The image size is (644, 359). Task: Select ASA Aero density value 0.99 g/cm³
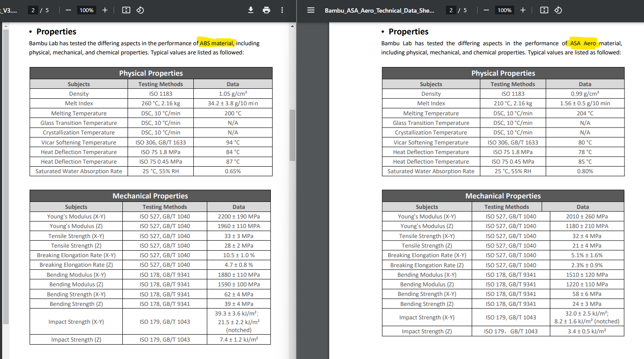pos(585,94)
